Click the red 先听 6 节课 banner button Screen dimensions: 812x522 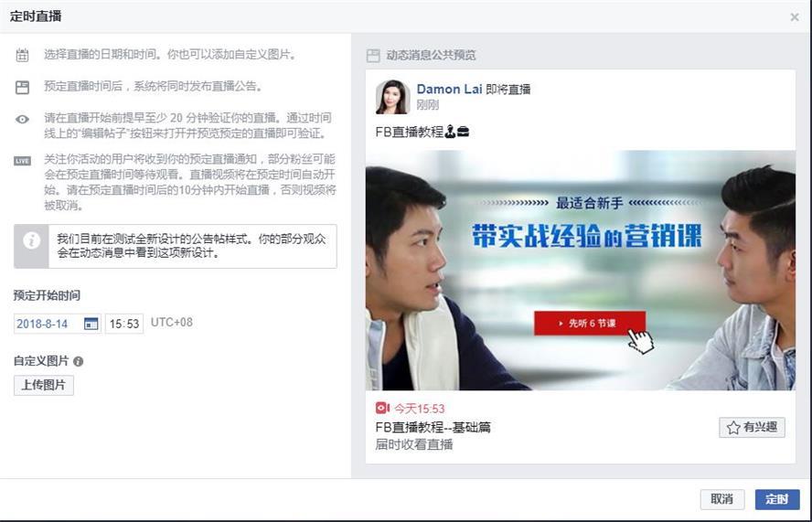pos(589,323)
